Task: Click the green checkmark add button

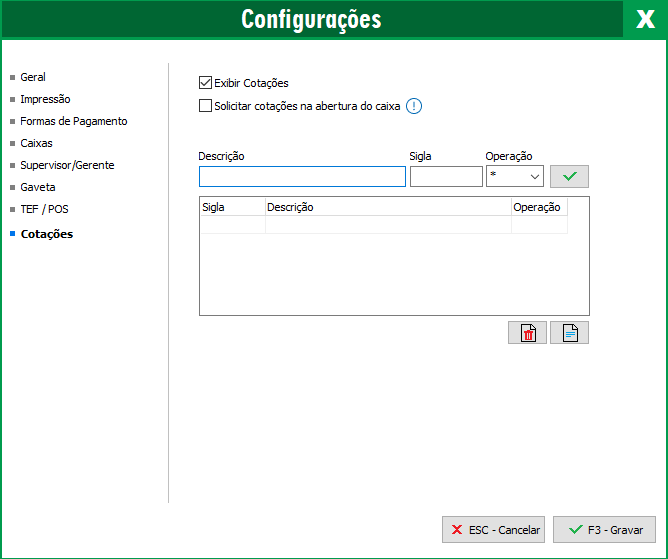Action: point(569,177)
